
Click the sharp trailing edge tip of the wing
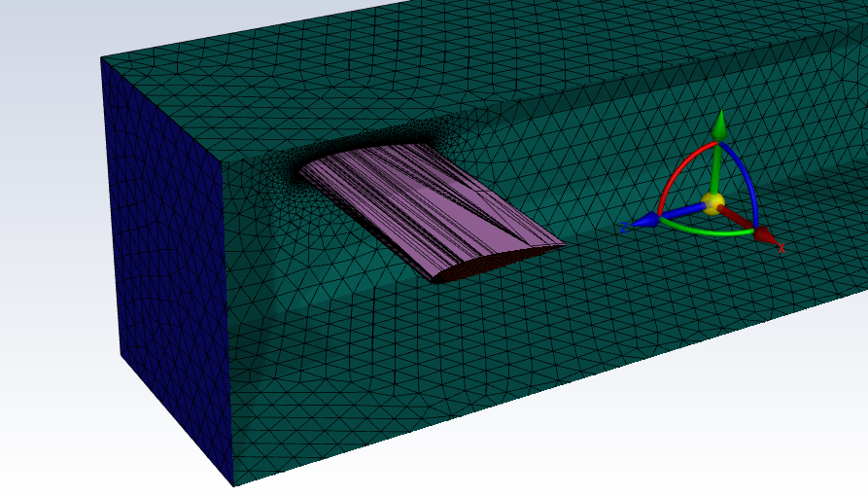[x=562, y=244]
